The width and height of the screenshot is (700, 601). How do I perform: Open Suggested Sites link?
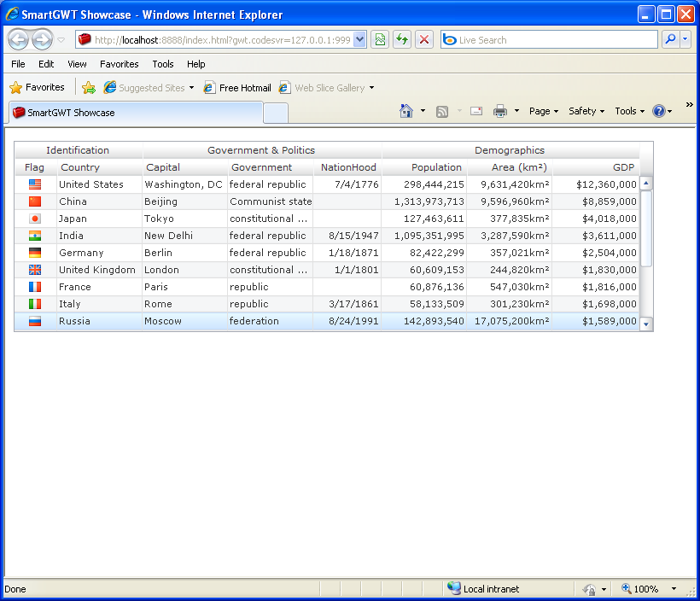pyautogui.click(x=149, y=88)
